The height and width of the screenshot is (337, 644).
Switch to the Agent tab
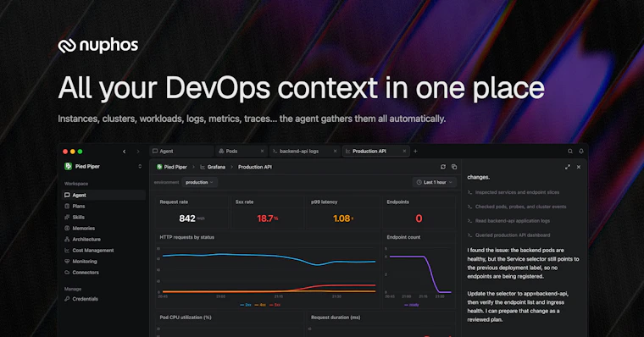(181, 151)
